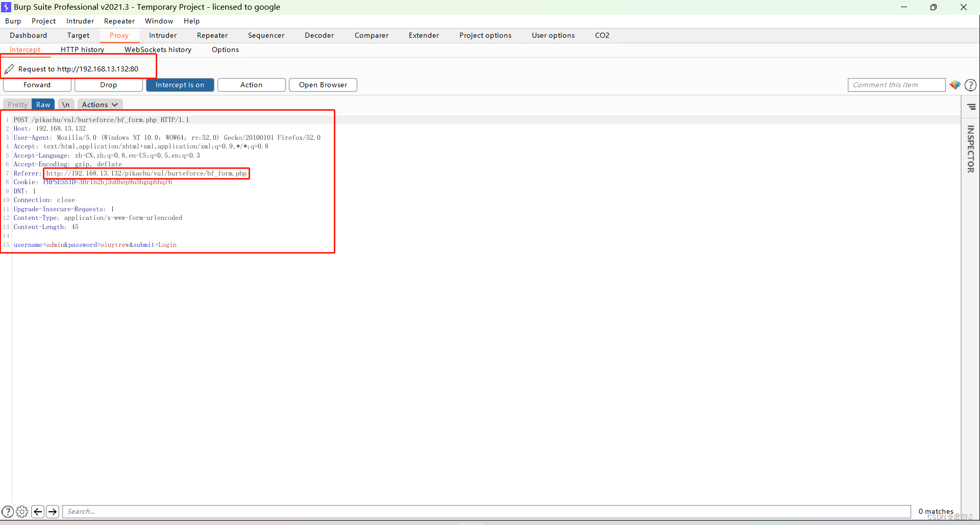Switch to Repeater tool tab
The height and width of the screenshot is (525, 980).
click(x=213, y=35)
